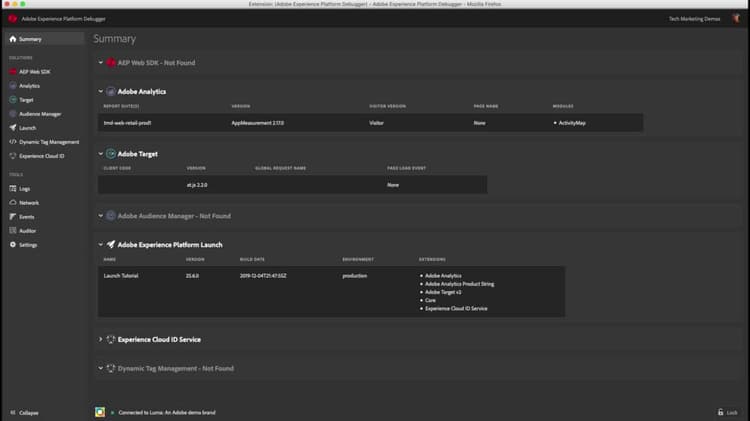Image resolution: width=750 pixels, height=421 pixels.
Task: Collapse the Adobe Analytics section chevron
Action: [100, 91]
